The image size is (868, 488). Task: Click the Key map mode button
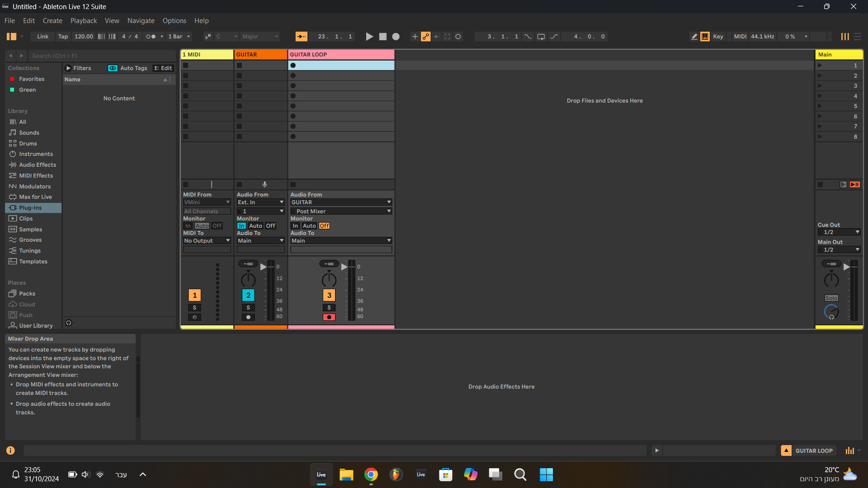(718, 37)
